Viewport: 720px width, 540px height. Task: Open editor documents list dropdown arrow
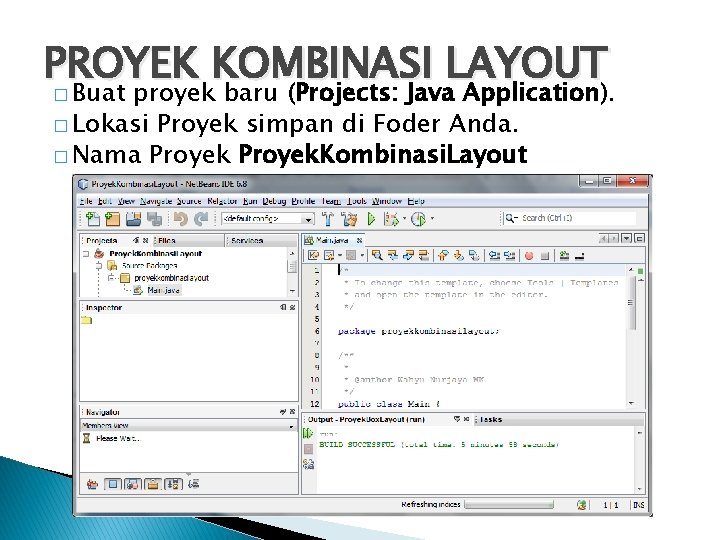tap(626, 238)
